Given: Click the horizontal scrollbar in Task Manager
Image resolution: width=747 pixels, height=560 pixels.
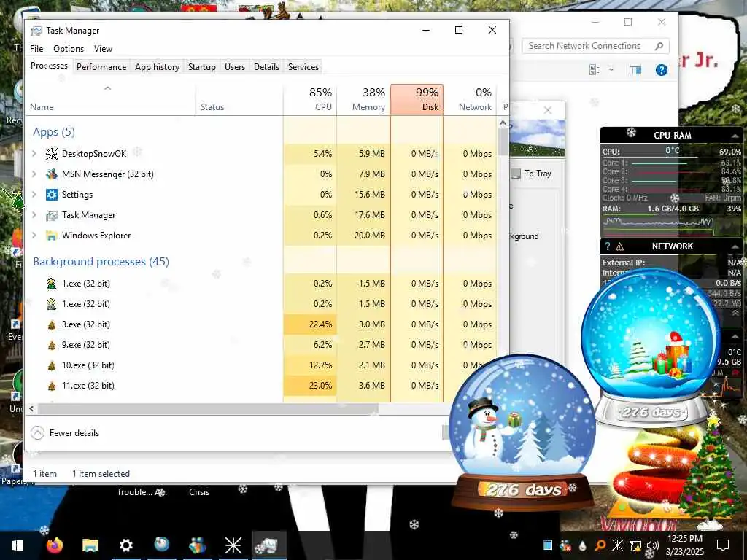Looking at the screenshot, I should [208, 408].
